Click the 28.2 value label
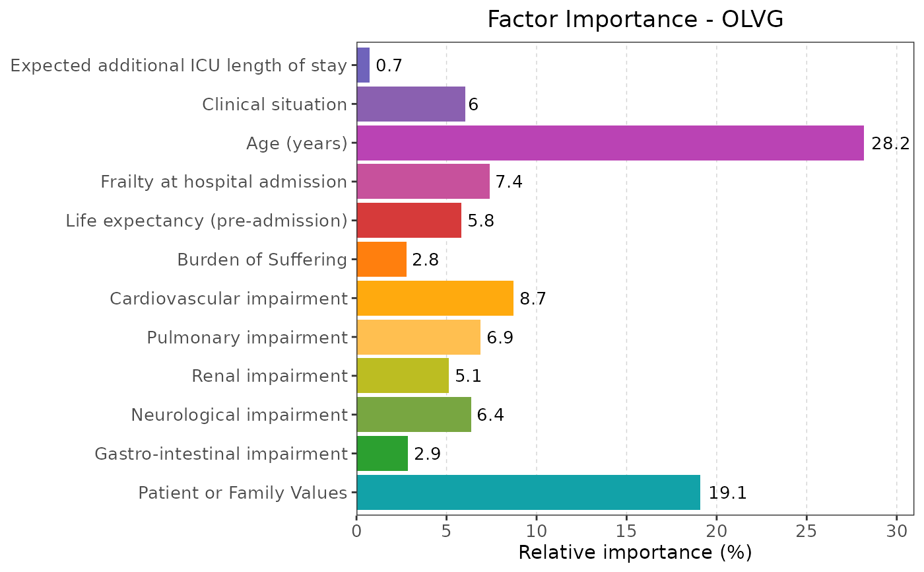The image size is (924, 572). [890, 143]
